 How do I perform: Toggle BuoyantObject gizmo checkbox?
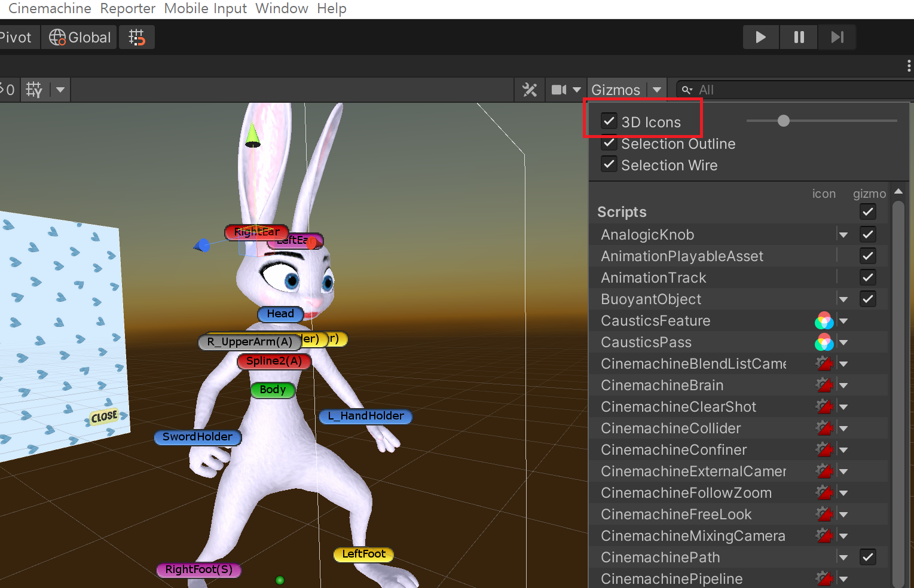point(868,299)
